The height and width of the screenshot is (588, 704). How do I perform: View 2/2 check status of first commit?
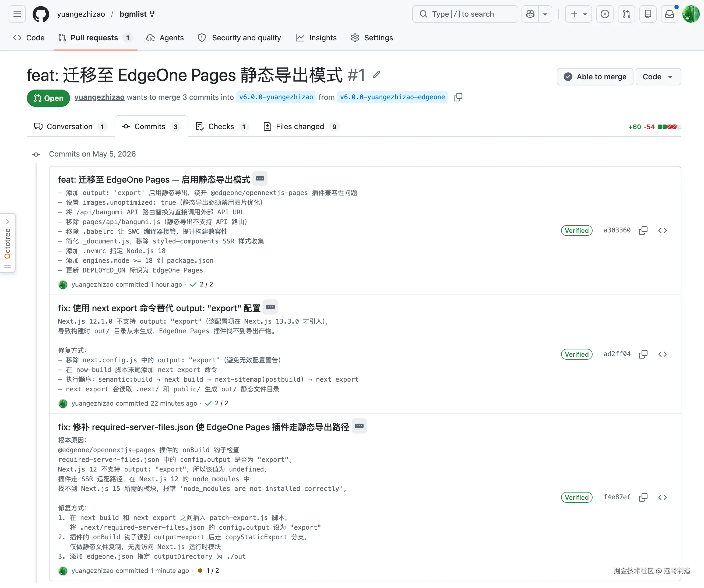click(x=202, y=285)
